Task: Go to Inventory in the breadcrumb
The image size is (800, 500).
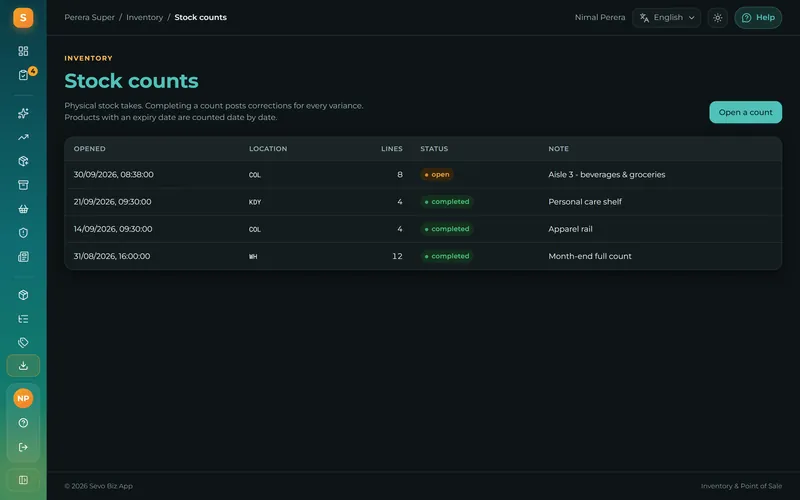Action: click(x=144, y=17)
